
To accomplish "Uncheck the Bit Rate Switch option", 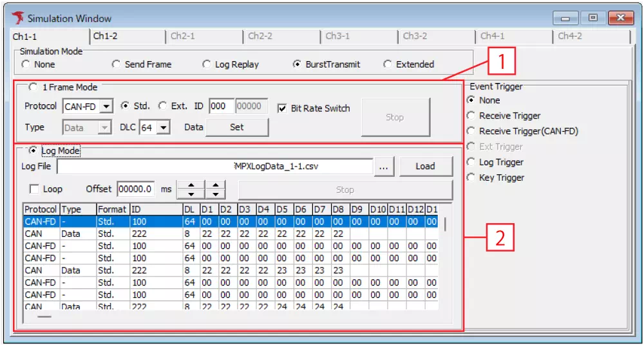I will [x=281, y=108].
